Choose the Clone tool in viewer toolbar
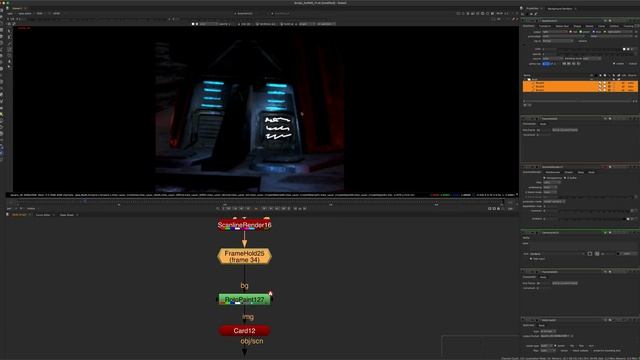This screenshot has width=640, height=360. pyautogui.click(x=9, y=57)
